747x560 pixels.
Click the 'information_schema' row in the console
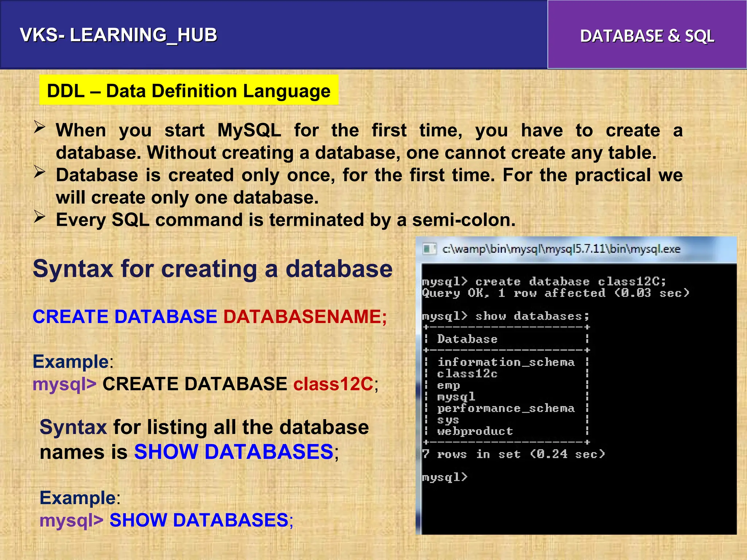pyautogui.click(x=506, y=362)
